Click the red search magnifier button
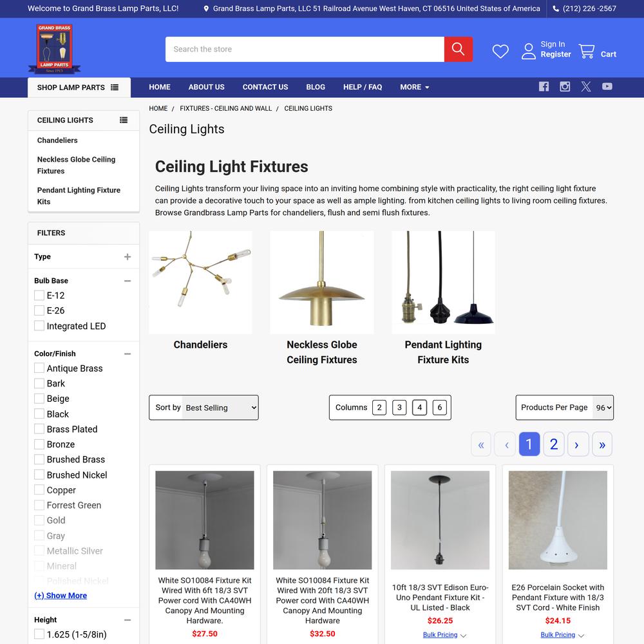This screenshot has height=644, width=644. [458, 50]
